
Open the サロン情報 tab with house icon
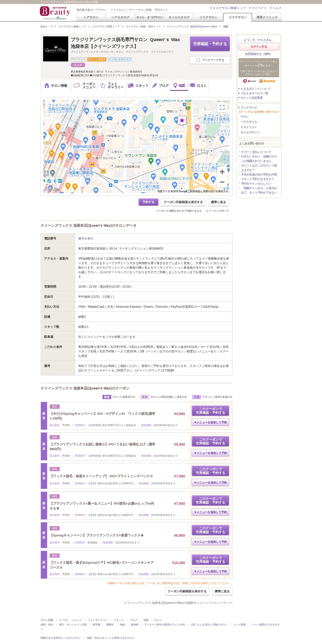pos(56,86)
